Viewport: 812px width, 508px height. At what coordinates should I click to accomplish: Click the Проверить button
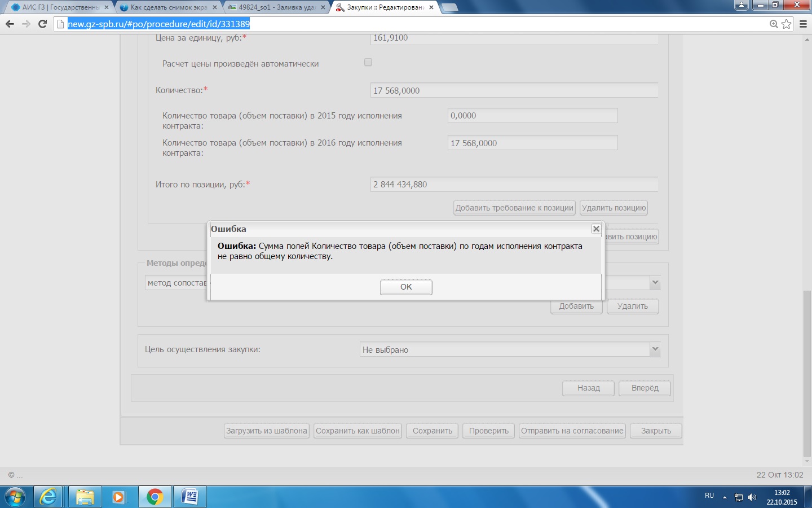(489, 431)
